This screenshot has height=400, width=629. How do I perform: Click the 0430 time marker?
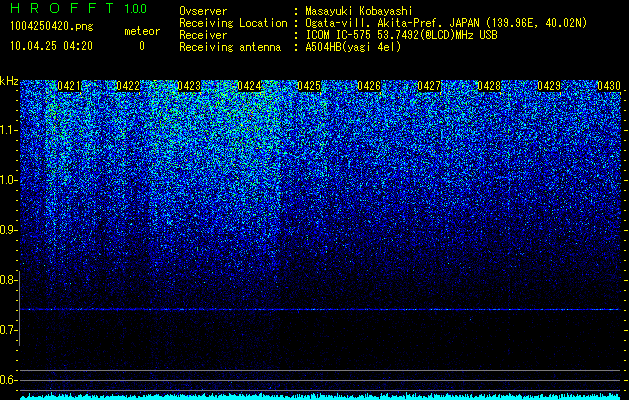(609, 86)
